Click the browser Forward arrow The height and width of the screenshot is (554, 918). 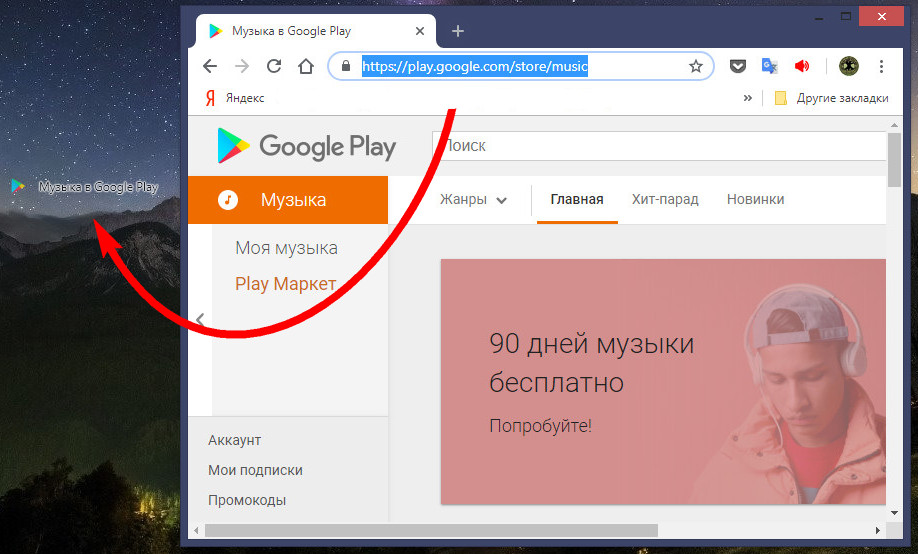[x=242, y=66]
